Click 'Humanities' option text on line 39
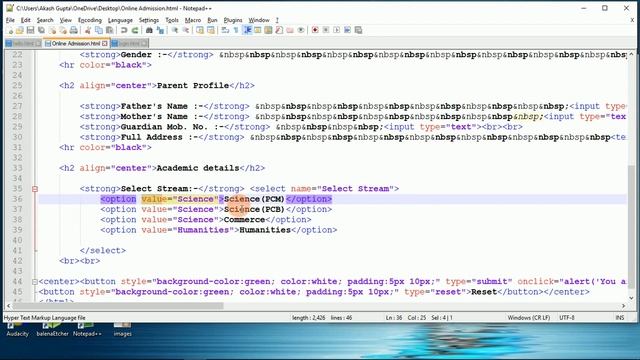640x360 pixels. [264, 230]
